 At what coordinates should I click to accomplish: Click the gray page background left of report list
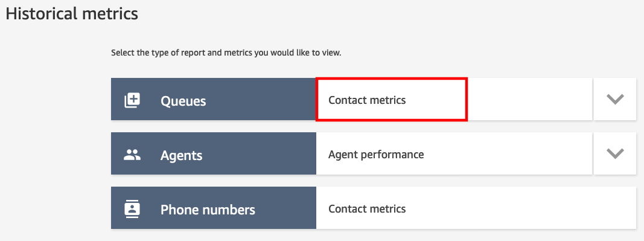click(56, 153)
